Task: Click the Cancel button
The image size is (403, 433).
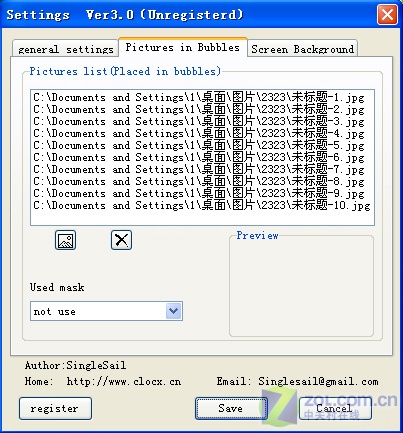Action: pyautogui.click(x=334, y=408)
